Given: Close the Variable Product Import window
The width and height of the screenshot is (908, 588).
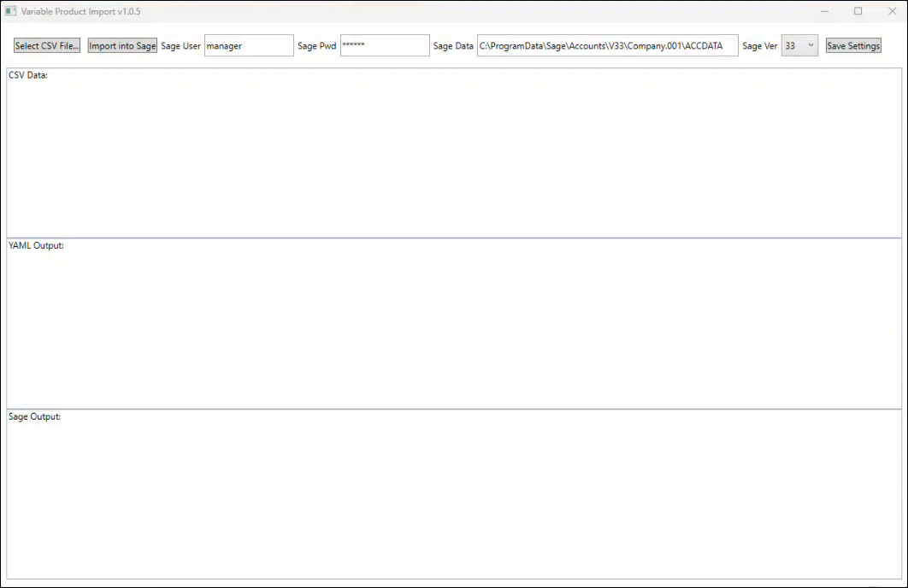Looking at the screenshot, I should 892,11.
